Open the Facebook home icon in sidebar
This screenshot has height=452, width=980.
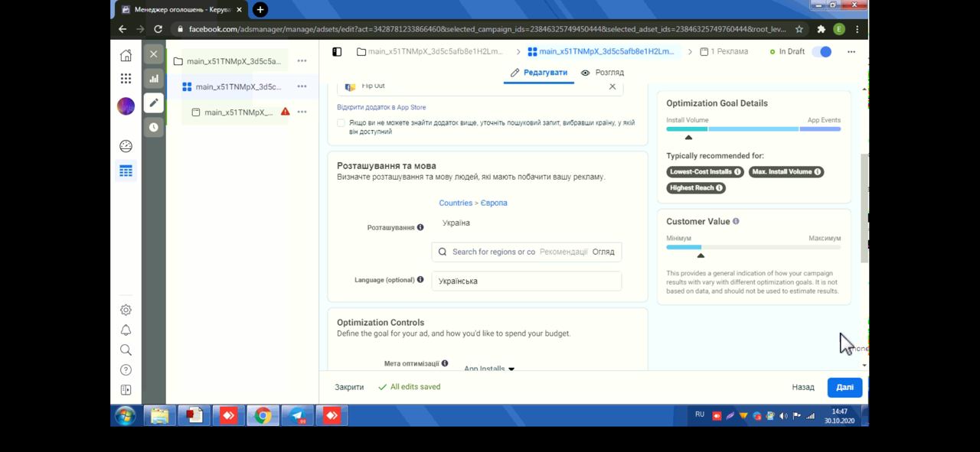pyautogui.click(x=126, y=55)
